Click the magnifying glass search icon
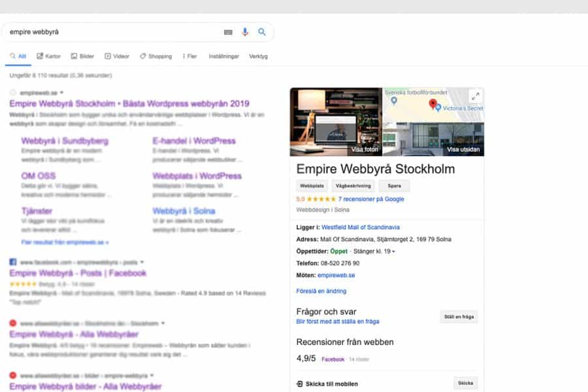This screenshot has height=392, width=588. coord(262,31)
